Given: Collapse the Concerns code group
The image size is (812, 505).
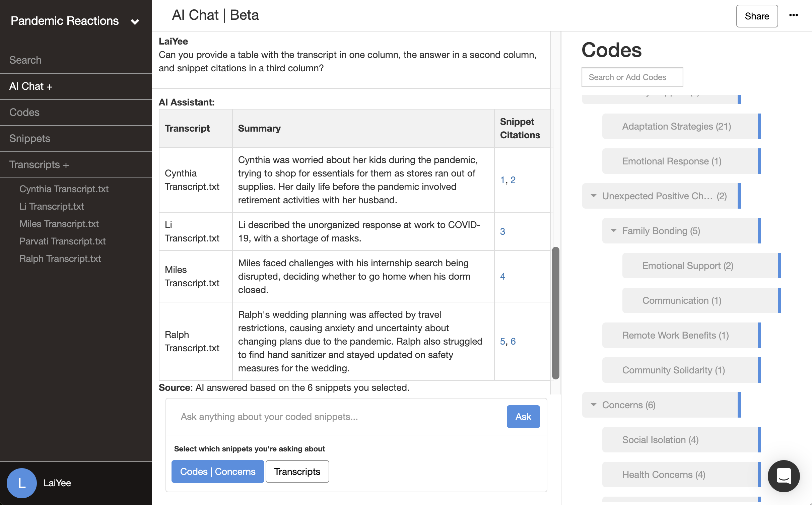Looking at the screenshot, I should [593, 405].
